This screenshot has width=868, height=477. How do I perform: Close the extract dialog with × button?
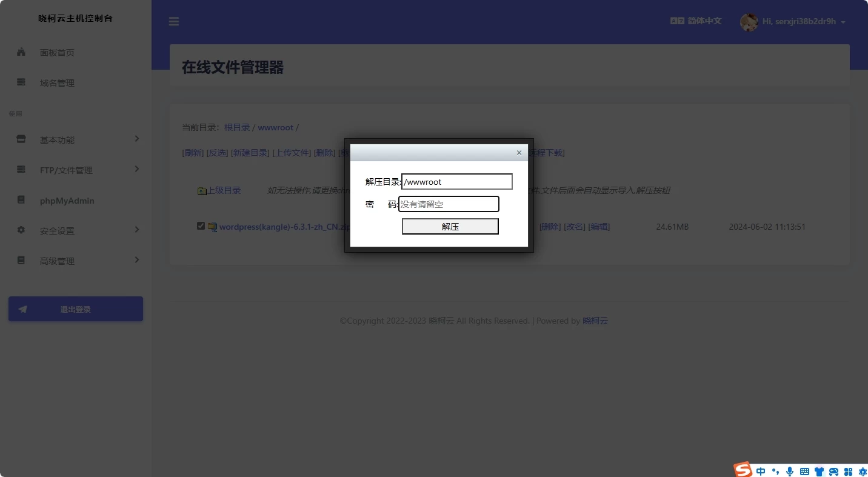(519, 153)
